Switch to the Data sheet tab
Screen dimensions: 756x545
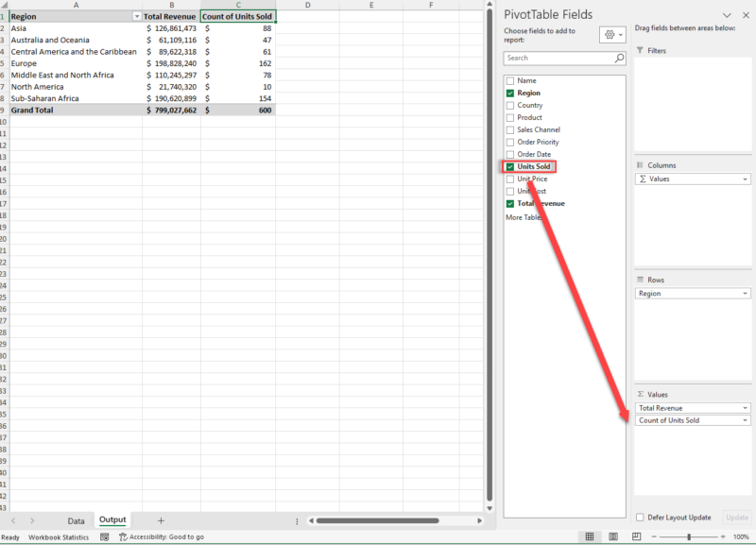tap(76, 520)
